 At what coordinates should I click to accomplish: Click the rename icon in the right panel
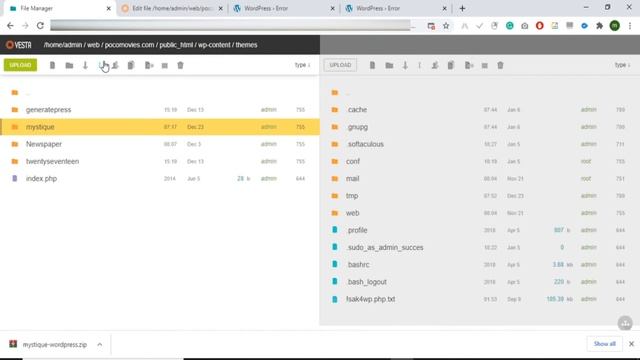[x=420, y=65]
